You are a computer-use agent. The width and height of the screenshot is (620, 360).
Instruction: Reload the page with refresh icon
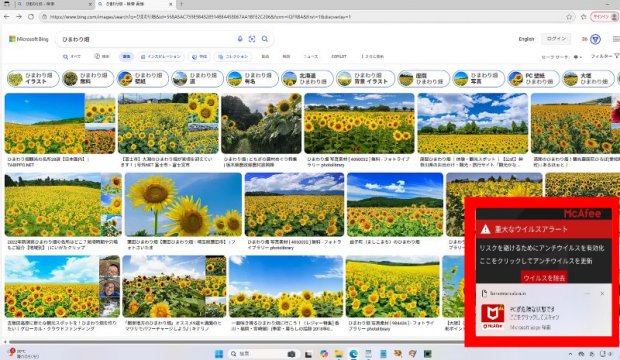coord(31,17)
